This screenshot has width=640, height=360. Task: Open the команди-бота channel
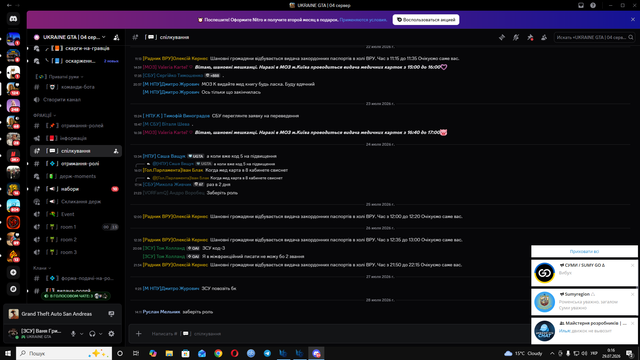pos(76,87)
